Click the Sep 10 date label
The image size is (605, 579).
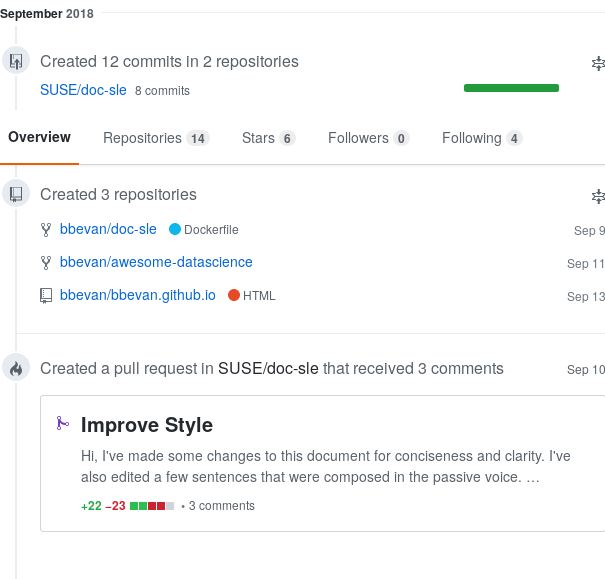click(x=586, y=370)
